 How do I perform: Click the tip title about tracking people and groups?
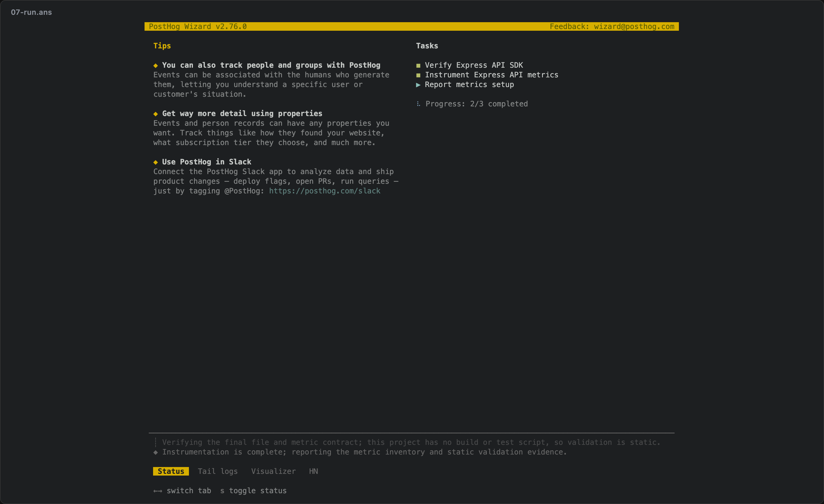point(271,65)
